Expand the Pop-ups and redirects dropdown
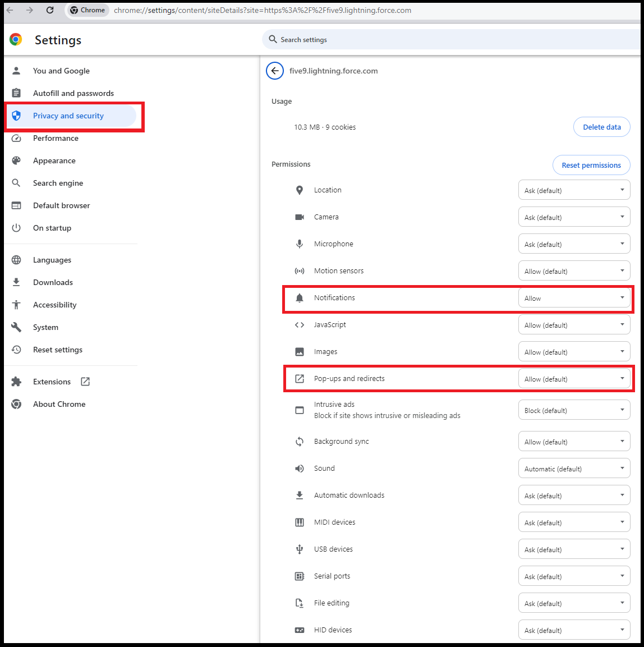 click(573, 379)
